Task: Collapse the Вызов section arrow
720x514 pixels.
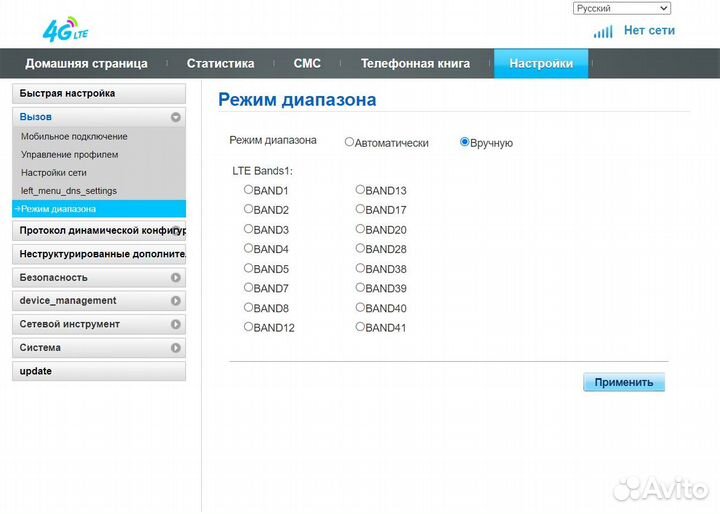Action: coord(176,117)
